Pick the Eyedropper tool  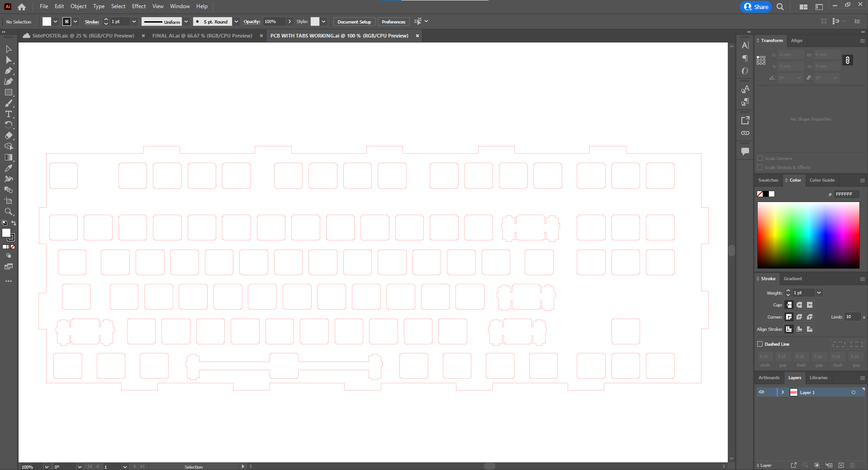coord(9,168)
